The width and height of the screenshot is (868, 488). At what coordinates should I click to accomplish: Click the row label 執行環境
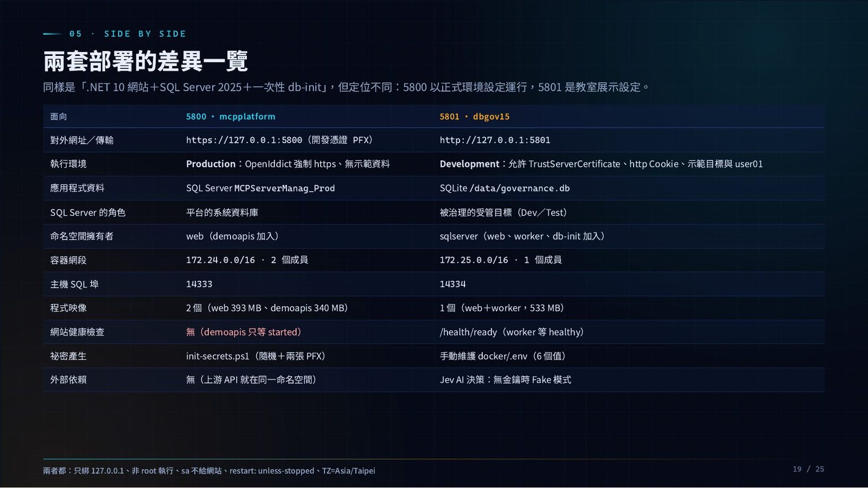[x=68, y=164]
